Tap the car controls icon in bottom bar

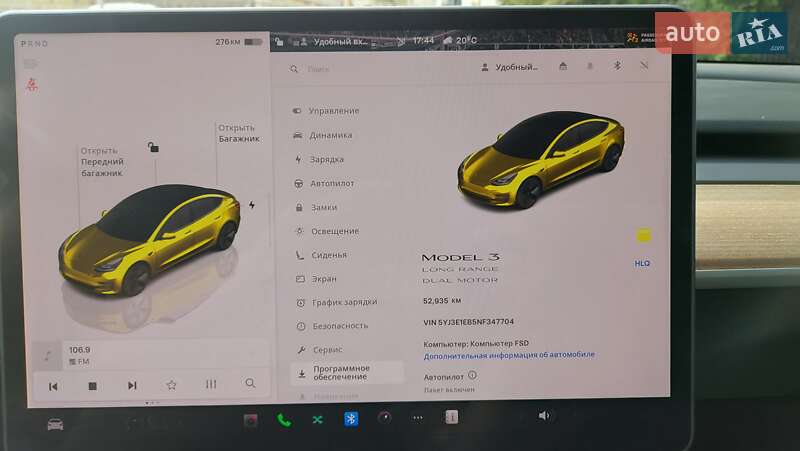tap(55, 424)
